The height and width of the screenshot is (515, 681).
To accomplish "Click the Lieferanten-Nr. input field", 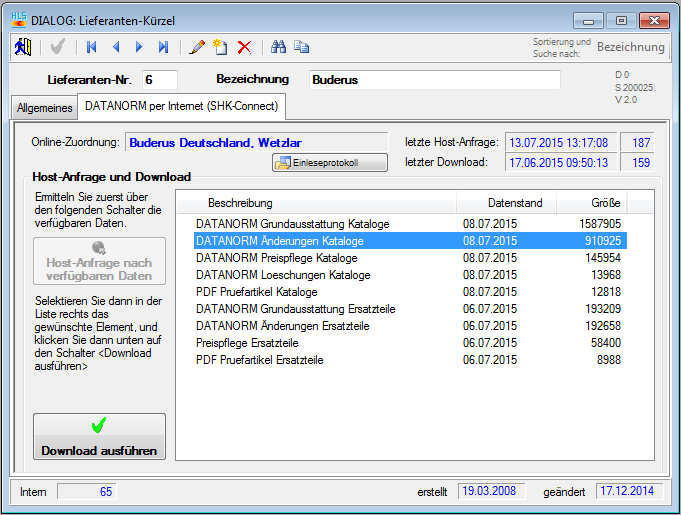I will (x=158, y=80).
